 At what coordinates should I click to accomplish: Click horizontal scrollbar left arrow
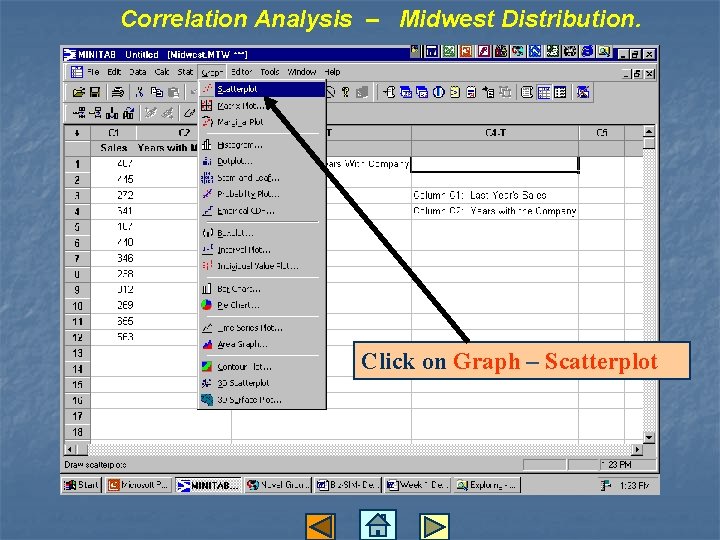(70, 450)
